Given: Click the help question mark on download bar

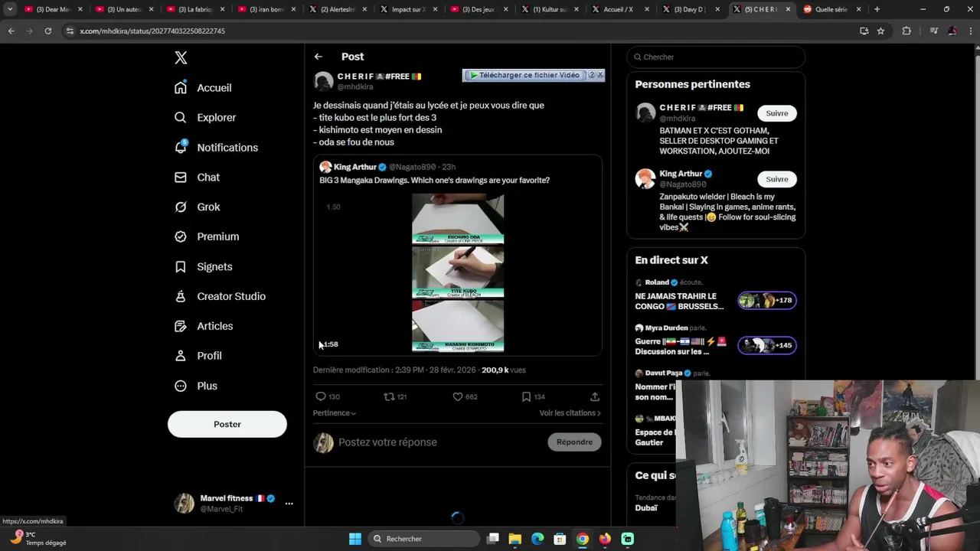Looking at the screenshot, I should tap(591, 75).
